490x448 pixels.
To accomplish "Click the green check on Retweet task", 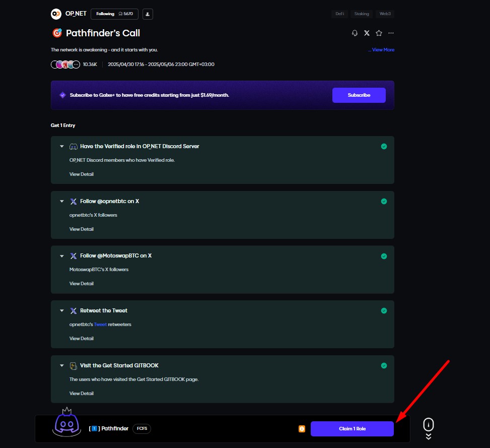I will pos(384,311).
